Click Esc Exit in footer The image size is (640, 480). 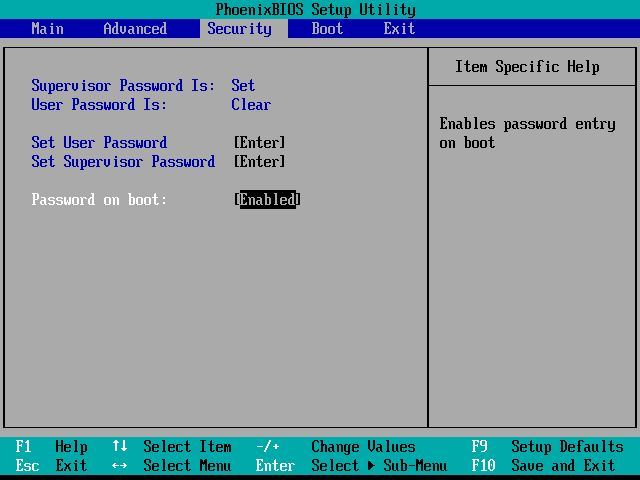51,465
